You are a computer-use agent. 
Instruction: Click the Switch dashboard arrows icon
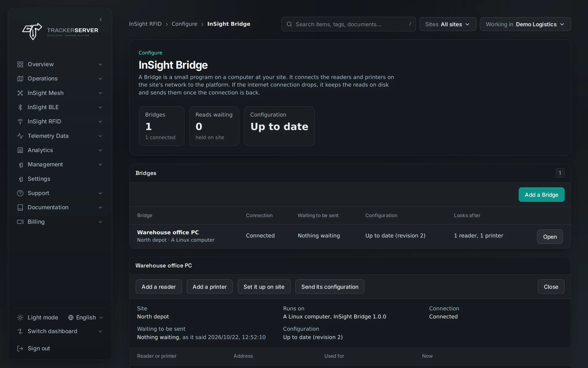(x=20, y=331)
